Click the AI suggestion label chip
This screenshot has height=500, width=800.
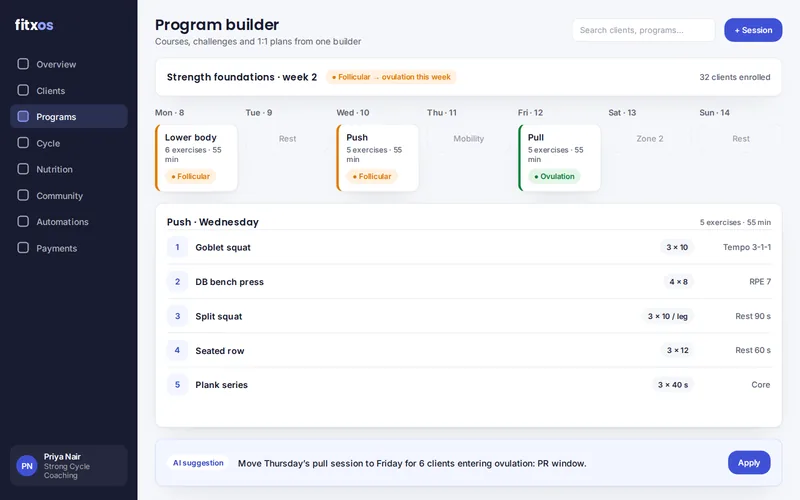click(198, 463)
